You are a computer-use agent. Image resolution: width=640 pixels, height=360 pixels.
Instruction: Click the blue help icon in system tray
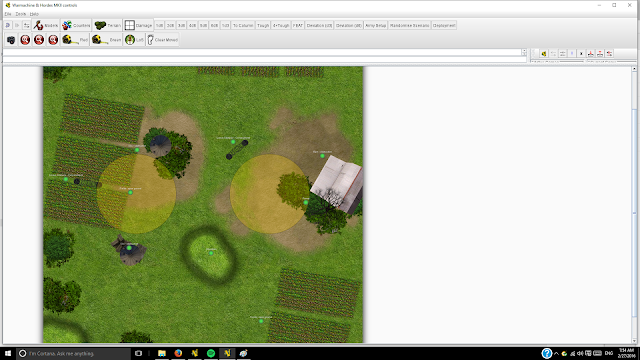[x=547, y=353]
